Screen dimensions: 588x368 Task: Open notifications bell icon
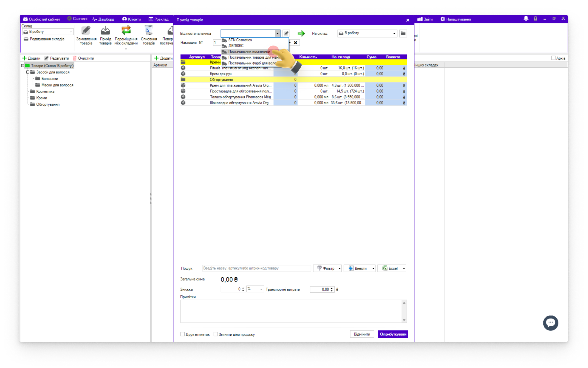[526, 19]
